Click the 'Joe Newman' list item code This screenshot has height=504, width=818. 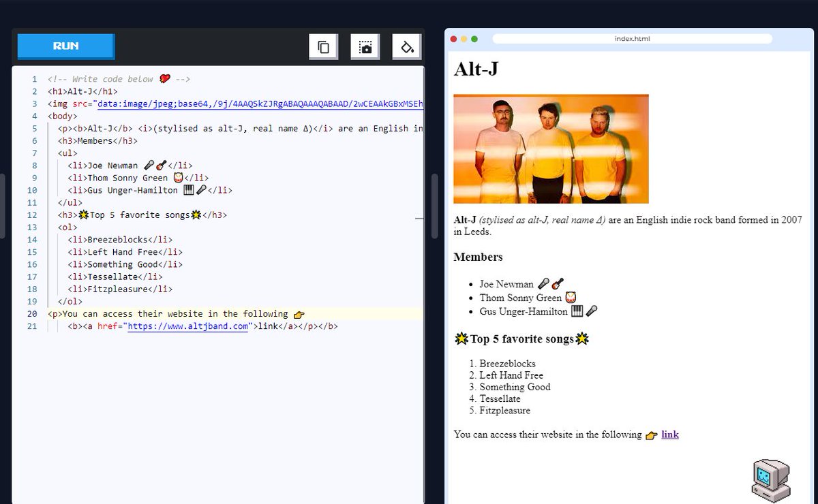click(130, 166)
